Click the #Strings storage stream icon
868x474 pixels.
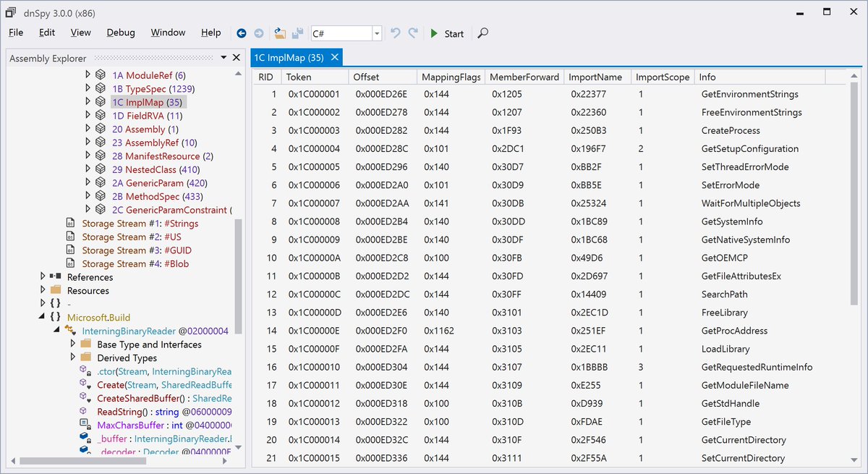(70, 223)
